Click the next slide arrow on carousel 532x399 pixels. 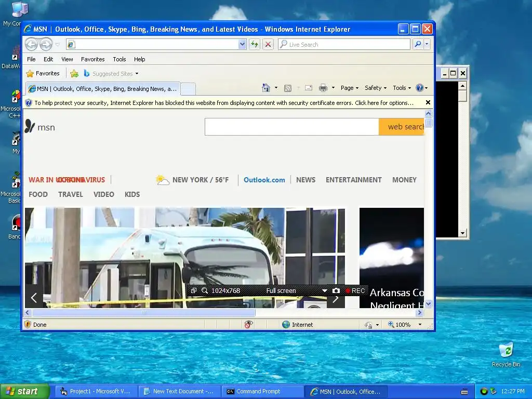point(336,299)
